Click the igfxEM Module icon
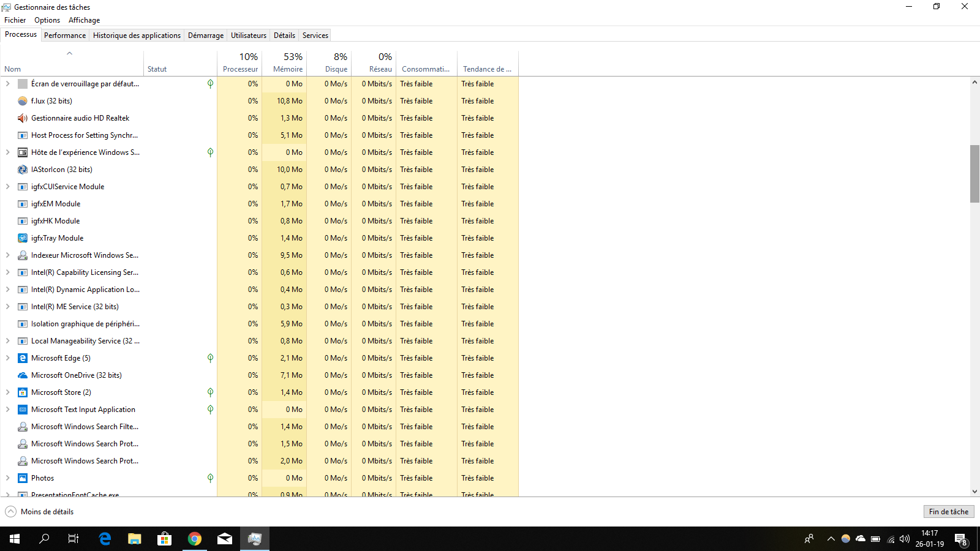Image resolution: width=980 pixels, height=551 pixels. click(x=23, y=204)
